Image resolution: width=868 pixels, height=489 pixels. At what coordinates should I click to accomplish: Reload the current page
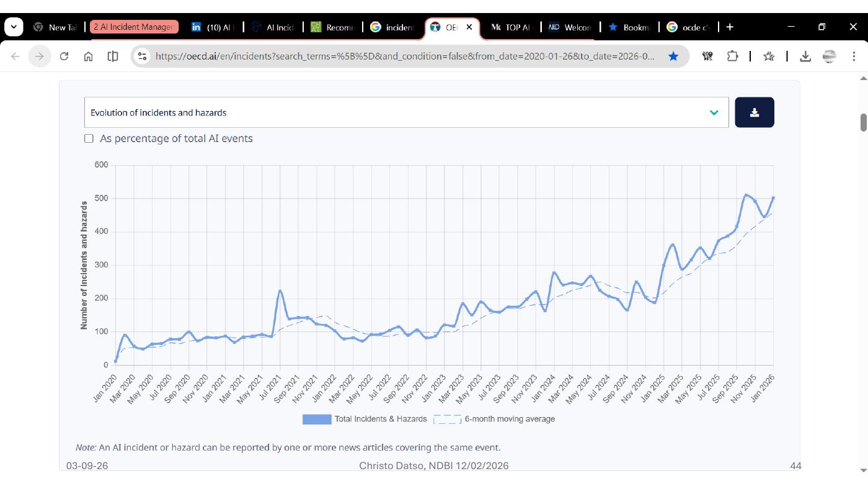[x=64, y=56]
